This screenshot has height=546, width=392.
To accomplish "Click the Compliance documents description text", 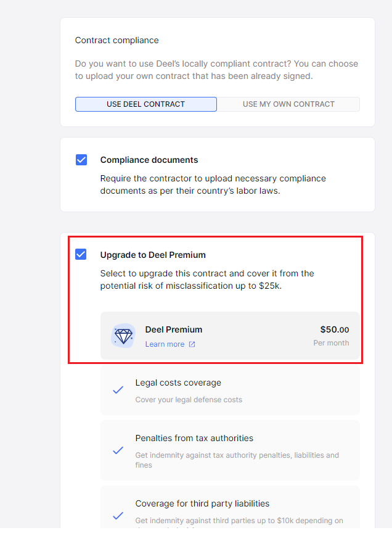I will pyautogui.click(x=213, y=184).
